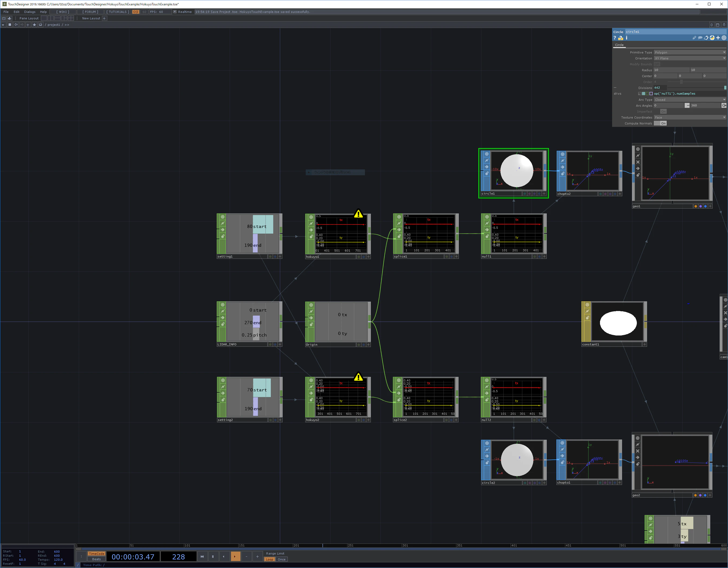Click the palette browser icon beside Pane Layout
Viewport: 728px width, 568px height.
pyautogui.click(x=10, y=18)
